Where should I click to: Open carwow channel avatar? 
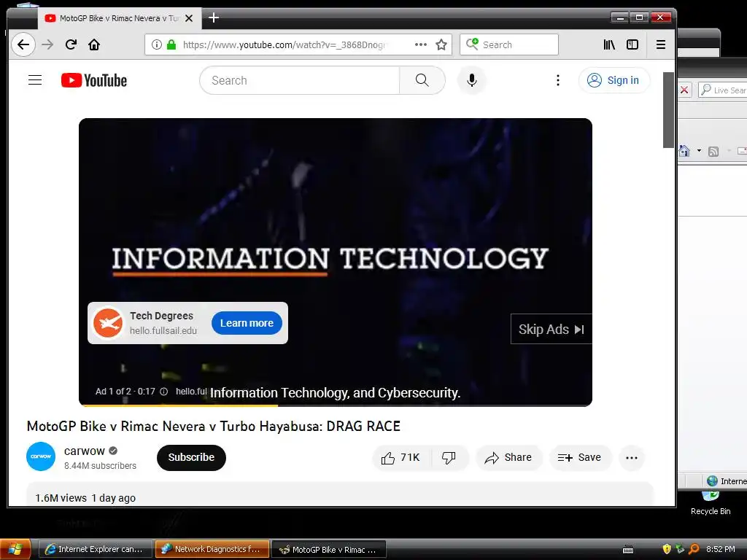click(x=41, y=456)
